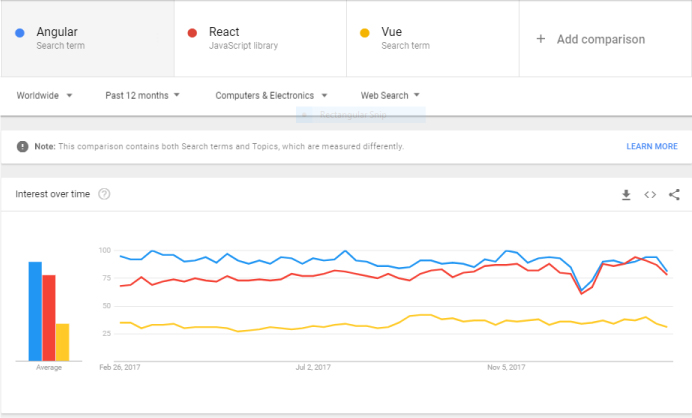This screenshot has width=692, height=418.
Task: Open the Past 12 months dropdown
Action: pos(142,95)
